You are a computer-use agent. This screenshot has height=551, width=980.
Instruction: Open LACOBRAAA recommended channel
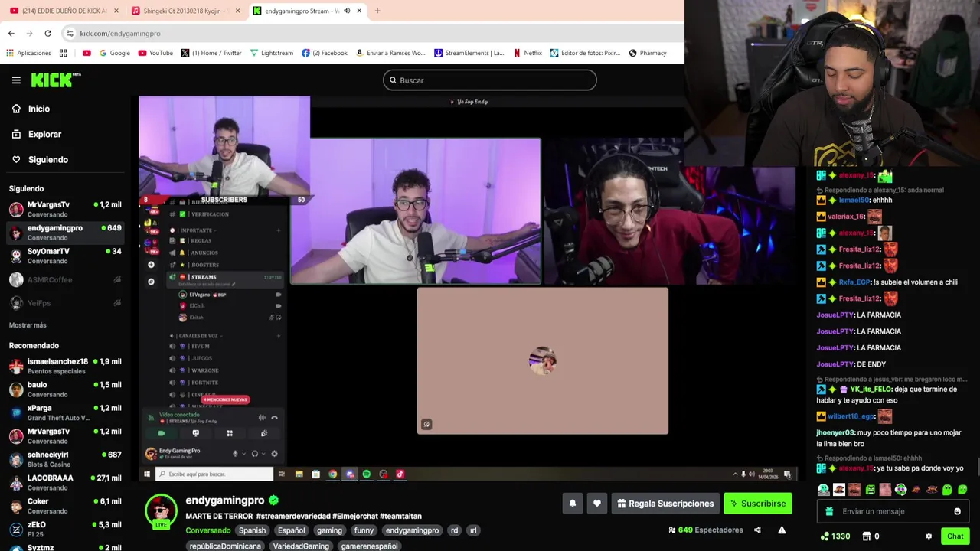(65, 482)
